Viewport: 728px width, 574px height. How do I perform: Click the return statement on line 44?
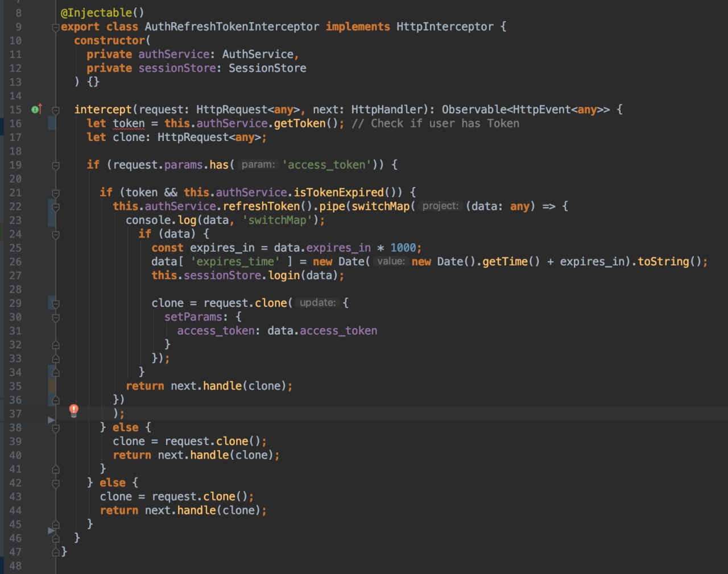pos(183,510)
